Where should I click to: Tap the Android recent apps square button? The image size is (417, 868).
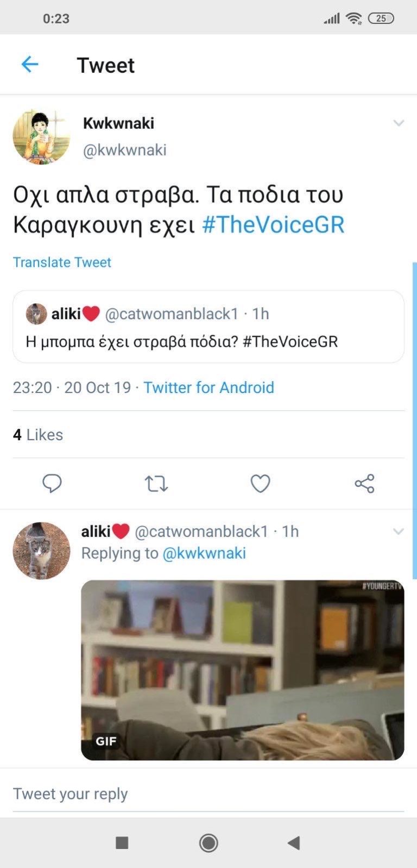(122, 842)
